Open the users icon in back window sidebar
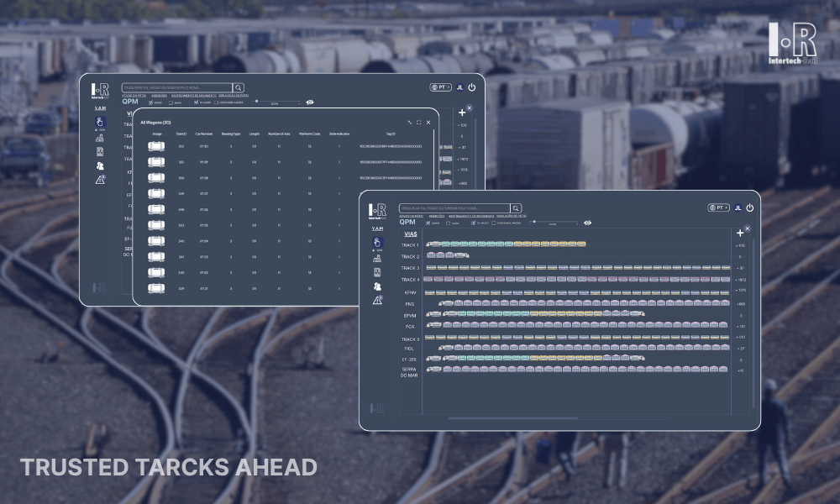This screenshot has height=504, width=840. coord(100,166)
